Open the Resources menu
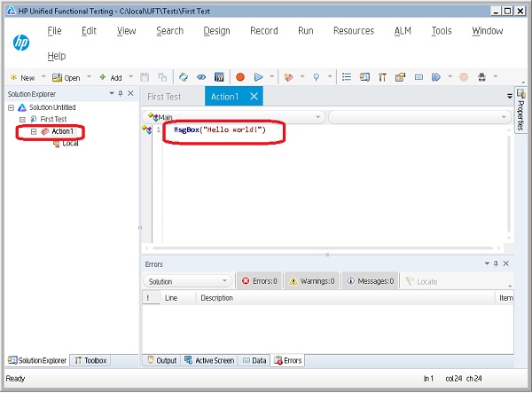The height and width of the screenshot is (393, 532). pyautogui.click(x=354, y=31)
